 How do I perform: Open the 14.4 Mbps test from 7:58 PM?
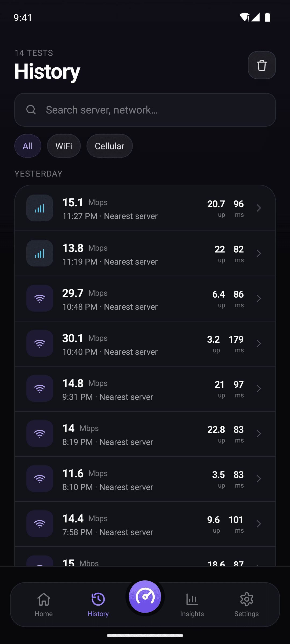pyautogui.click(x=145, y=524)
